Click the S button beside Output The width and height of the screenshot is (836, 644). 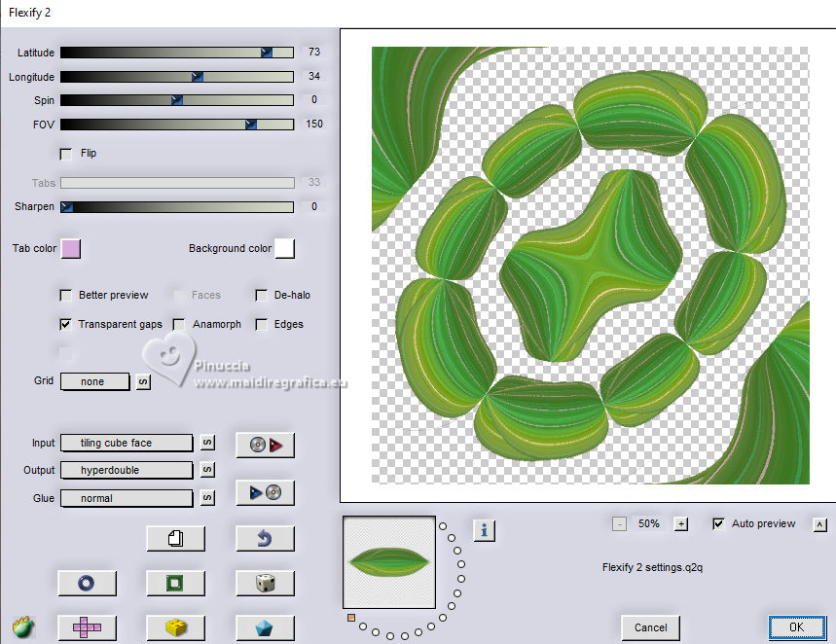coord(208,470)
